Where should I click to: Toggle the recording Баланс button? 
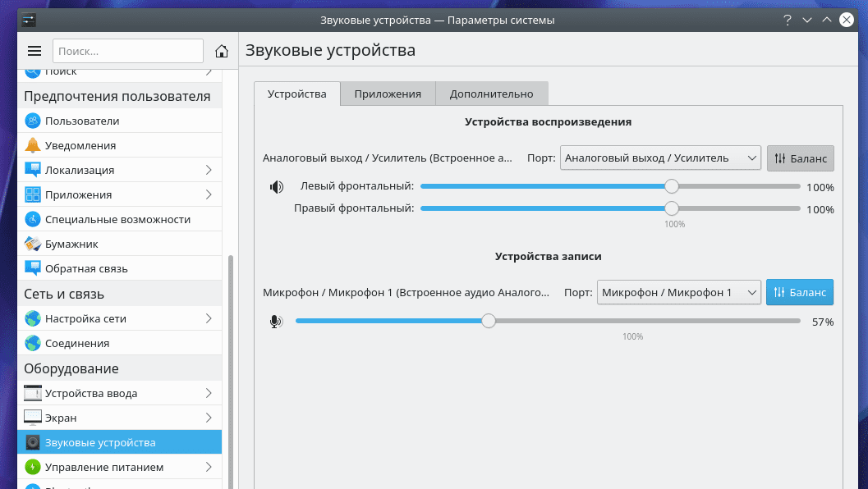[x=799, y=292]
